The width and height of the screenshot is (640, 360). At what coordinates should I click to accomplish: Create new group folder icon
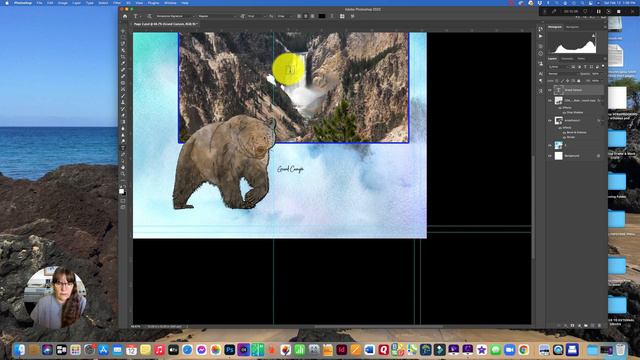pyautogui.click(x=586, y=325)
